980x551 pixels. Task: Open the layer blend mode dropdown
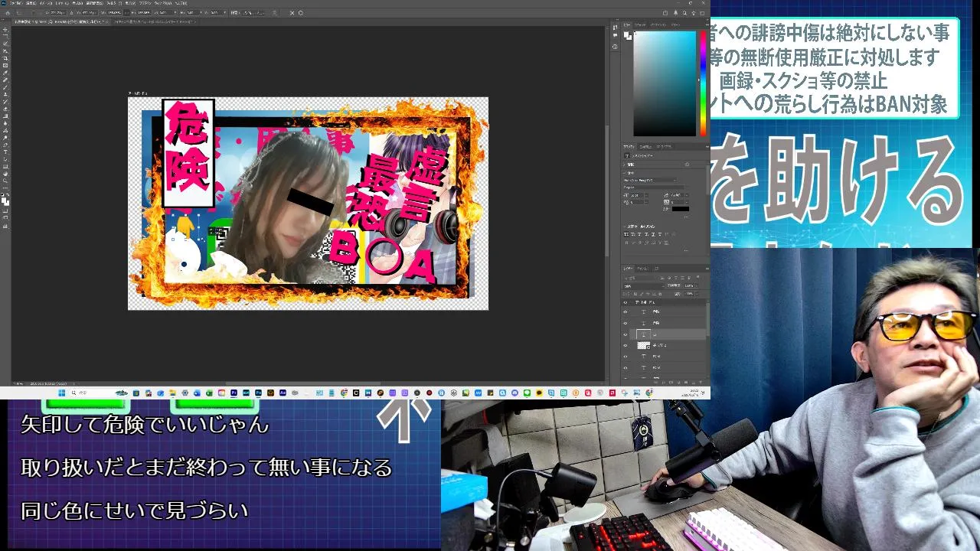click(x=642, y=286)
